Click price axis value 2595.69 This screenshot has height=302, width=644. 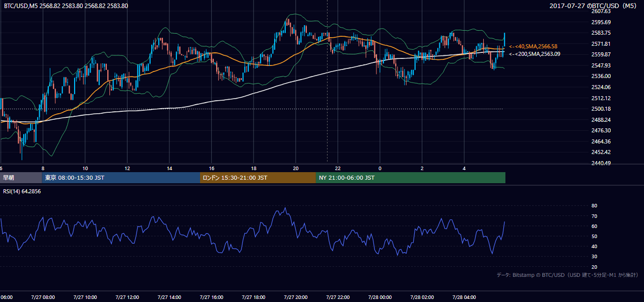pyautogui.click(x=601, y=22)
